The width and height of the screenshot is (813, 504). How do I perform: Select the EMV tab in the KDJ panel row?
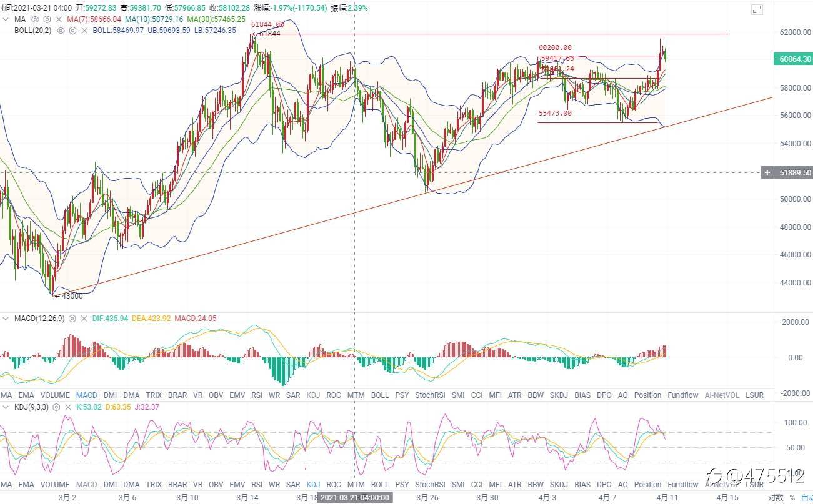tap(237, 485)
